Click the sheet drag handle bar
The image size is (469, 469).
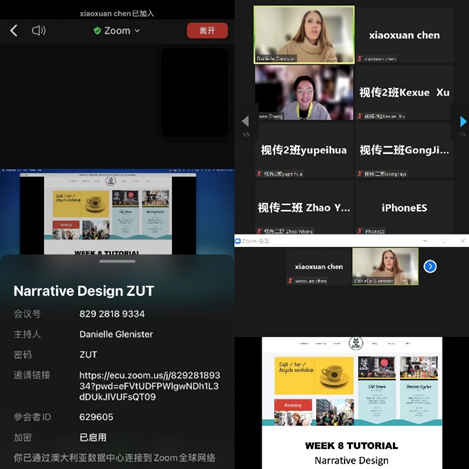coord(117,261)
